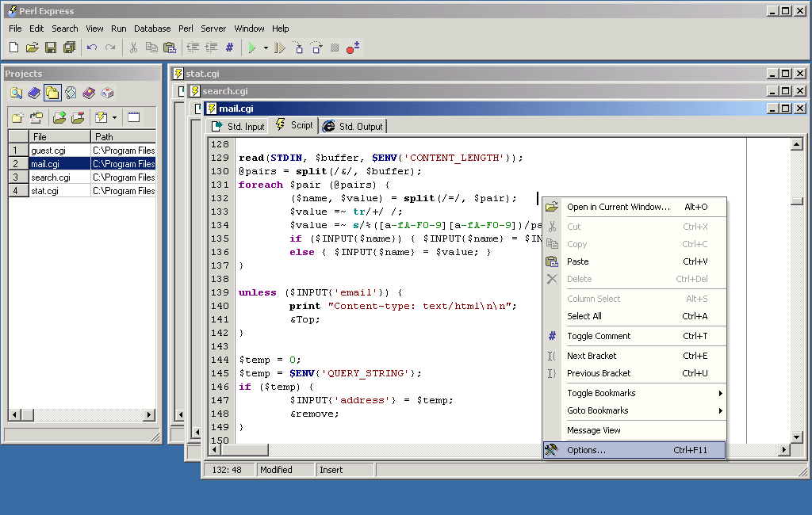This screenshot has height=515, width=812.
Task: Open the Run mode dropdown arrow
Action: pos(265,48)
